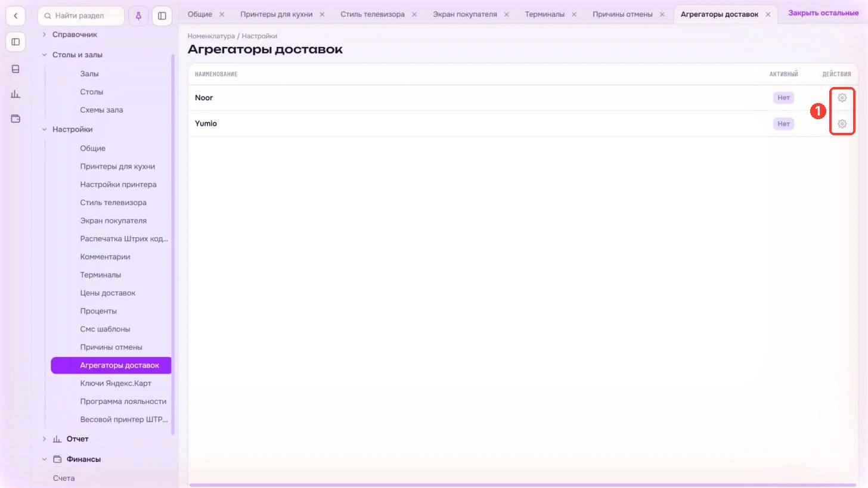Switch to the Общие tab

[x=200, y=14]
